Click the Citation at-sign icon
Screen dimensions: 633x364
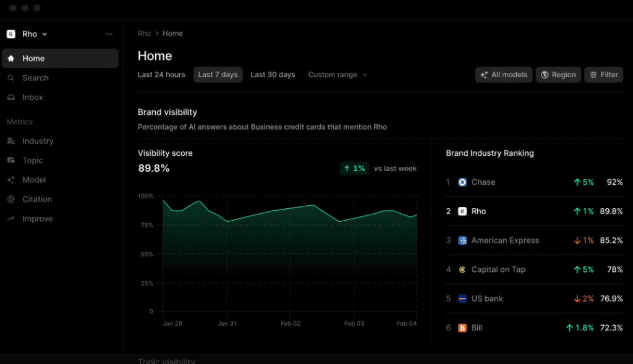11,199
